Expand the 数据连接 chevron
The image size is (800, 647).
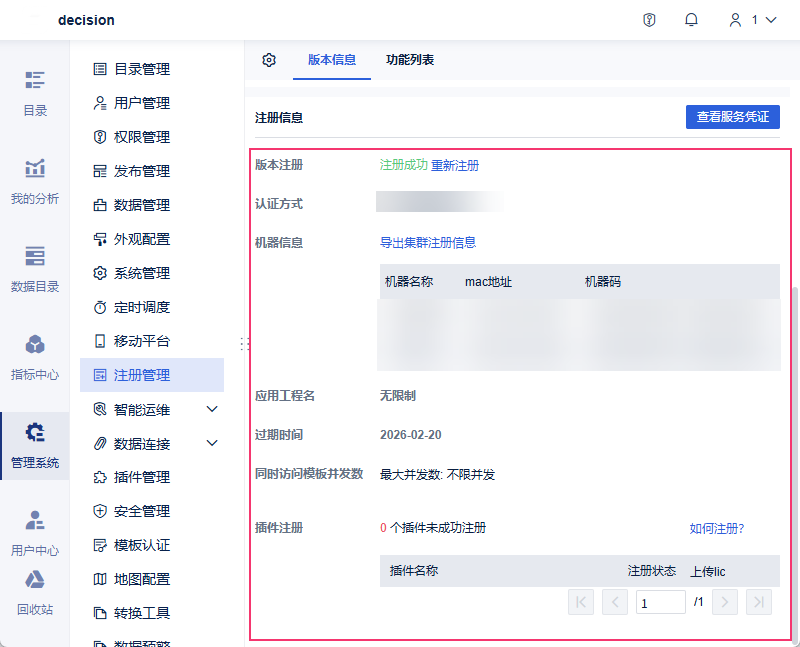(212, 443)
